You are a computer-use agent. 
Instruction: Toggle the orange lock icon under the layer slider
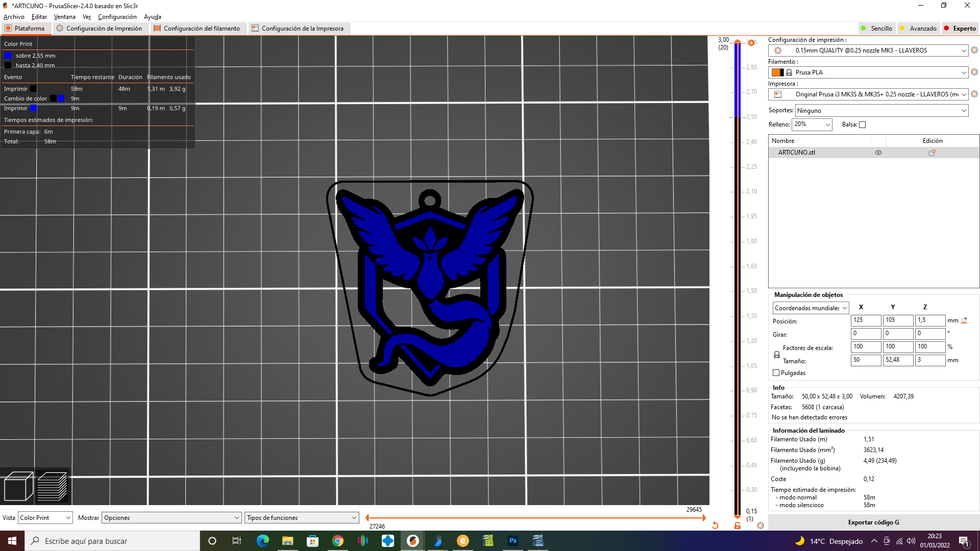point(738,525)
